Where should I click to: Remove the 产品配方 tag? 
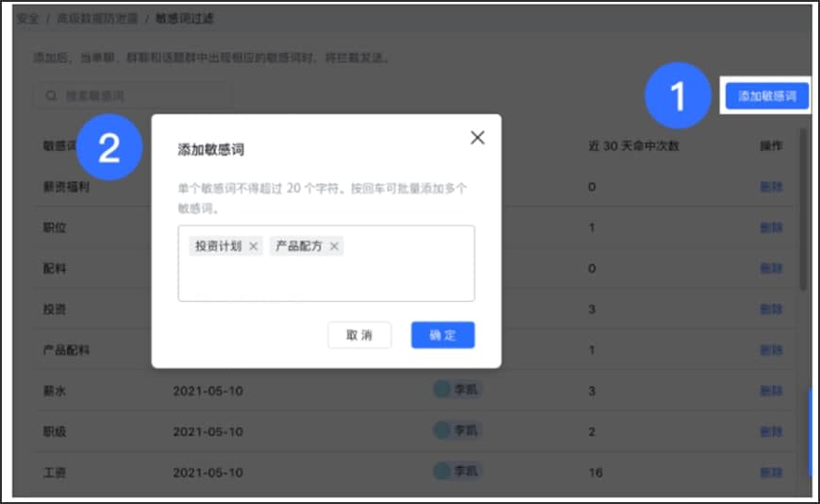click(334, 246)
